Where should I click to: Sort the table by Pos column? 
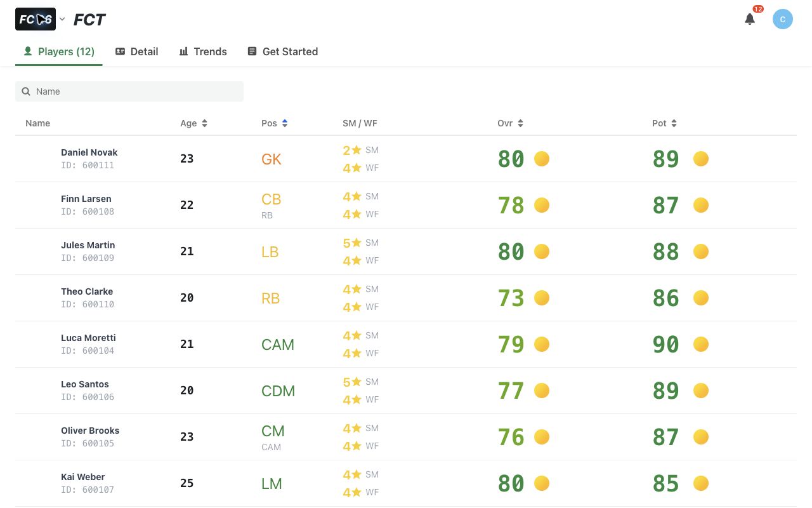[x=275, y=123]
